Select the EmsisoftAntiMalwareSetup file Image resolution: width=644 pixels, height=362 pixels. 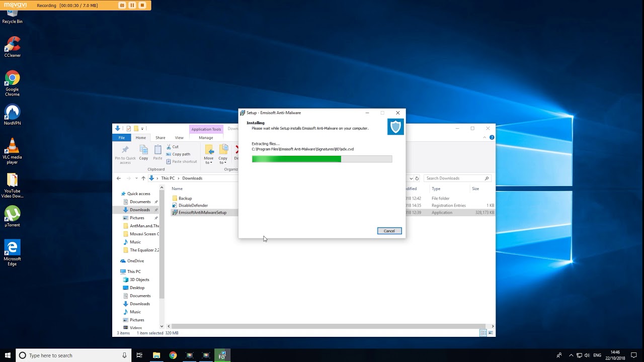coord(202,212)
